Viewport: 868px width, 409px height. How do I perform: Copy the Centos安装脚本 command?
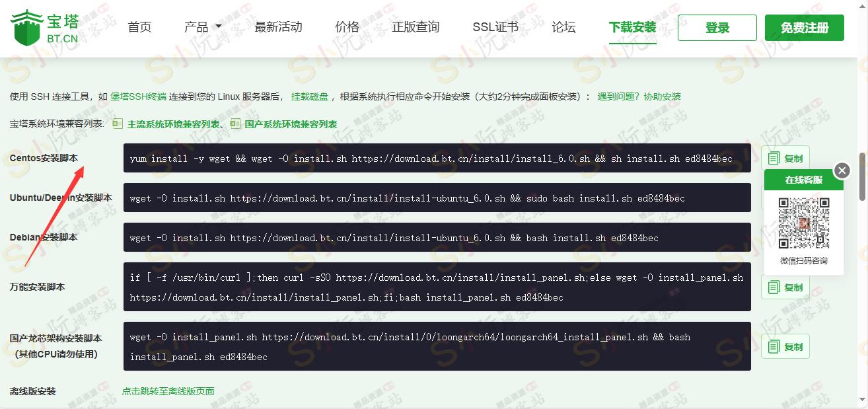(785, 159)
